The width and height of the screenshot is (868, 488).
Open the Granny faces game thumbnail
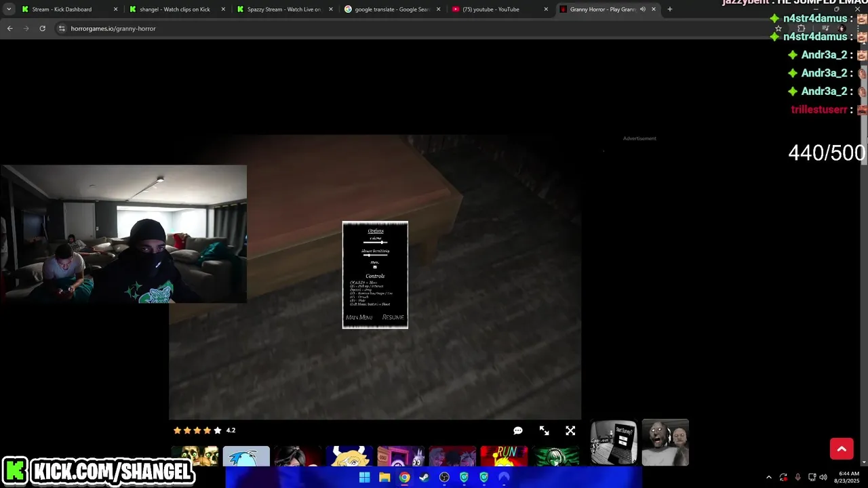(x=665, y=443)
